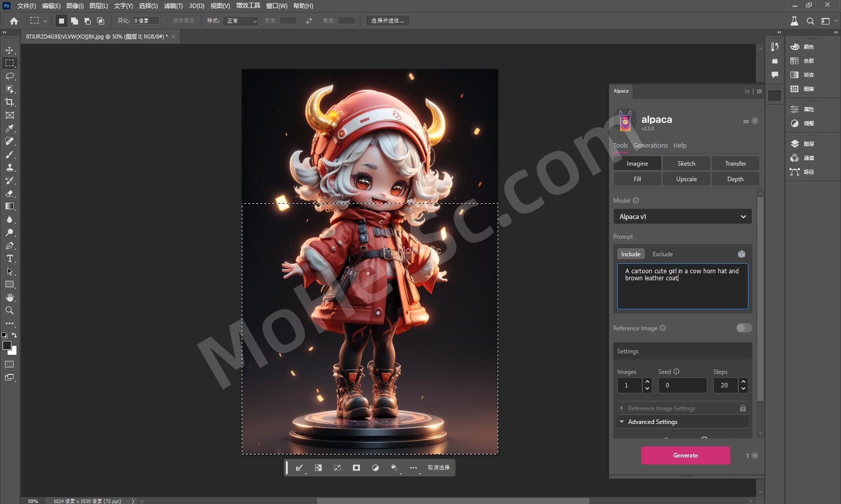The image size is (841, 504).
Task: Select the Hand tool
Action: click(x=10, y=298)
